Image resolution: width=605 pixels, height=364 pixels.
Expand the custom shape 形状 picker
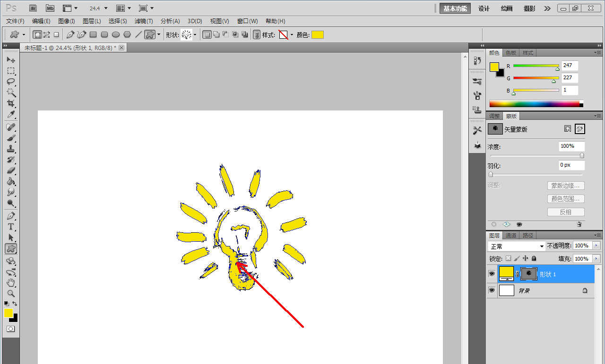195,35
